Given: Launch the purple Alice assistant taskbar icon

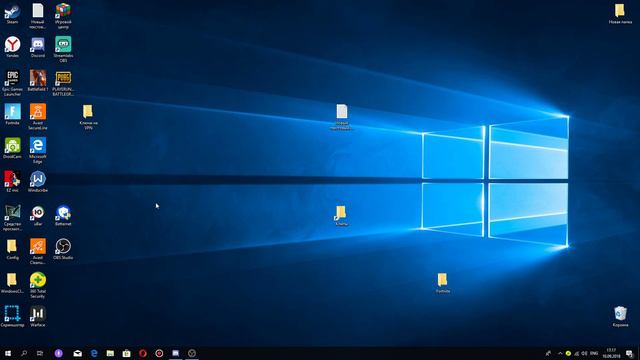Looking at the screenshot, I should pyautogui.click(x=58, y=353).
